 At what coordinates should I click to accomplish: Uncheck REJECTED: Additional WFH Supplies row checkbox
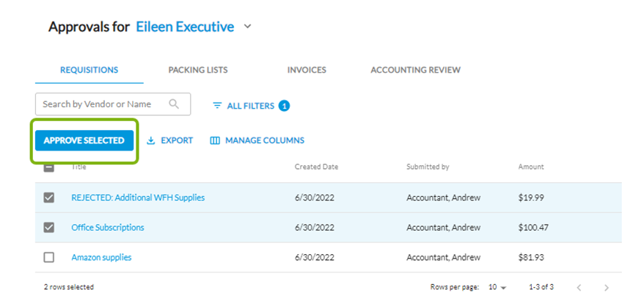pos(49,198)
